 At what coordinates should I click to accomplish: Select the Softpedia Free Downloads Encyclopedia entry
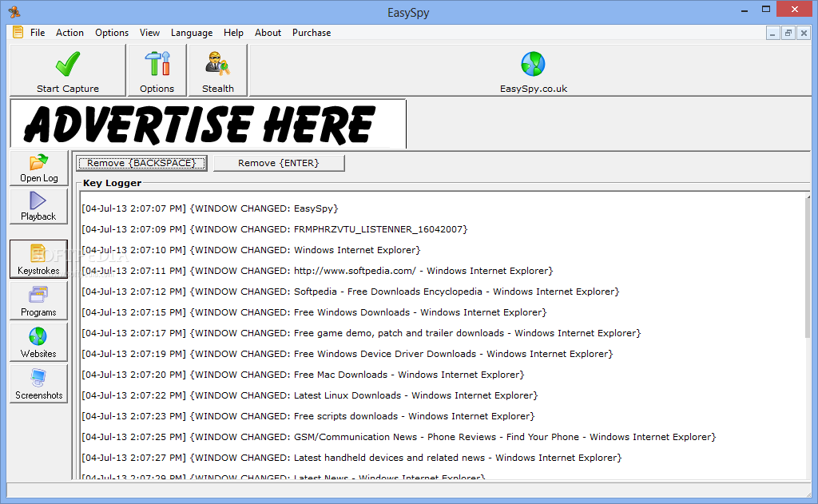pos(351,291)
